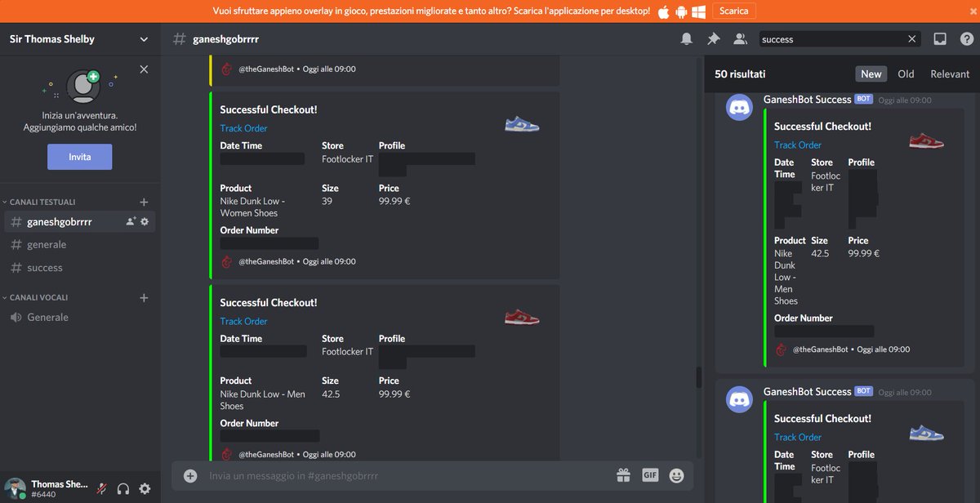View red Dunk shoe thumbnail in chat
Image resolution: width=980 pixels, height=503 pixels.
tap(522, 317)
